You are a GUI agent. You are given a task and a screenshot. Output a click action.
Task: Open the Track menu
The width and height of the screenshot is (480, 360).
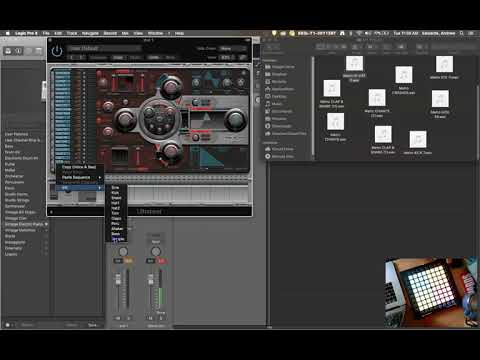point(72,33)
